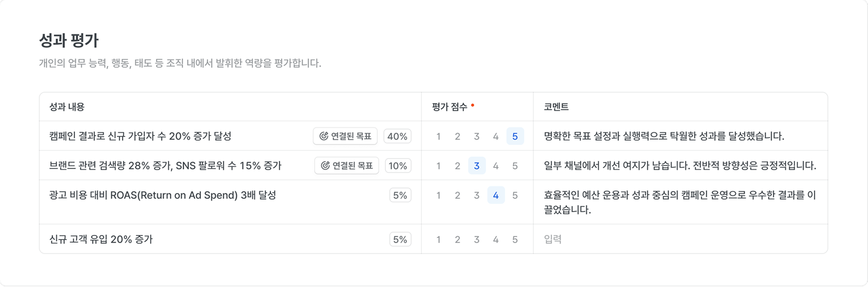
Task: Click the 40% weight badge
Action: (x=397, y=136)
